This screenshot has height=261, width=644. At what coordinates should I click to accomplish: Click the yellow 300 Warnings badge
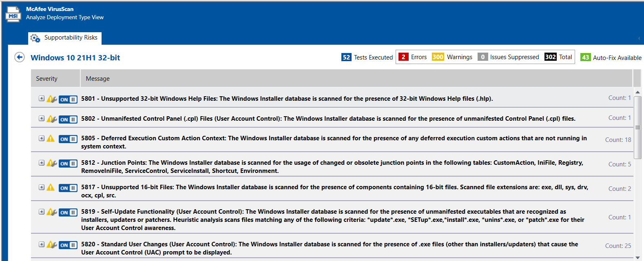pyautogui.click(x=438, y=57)
